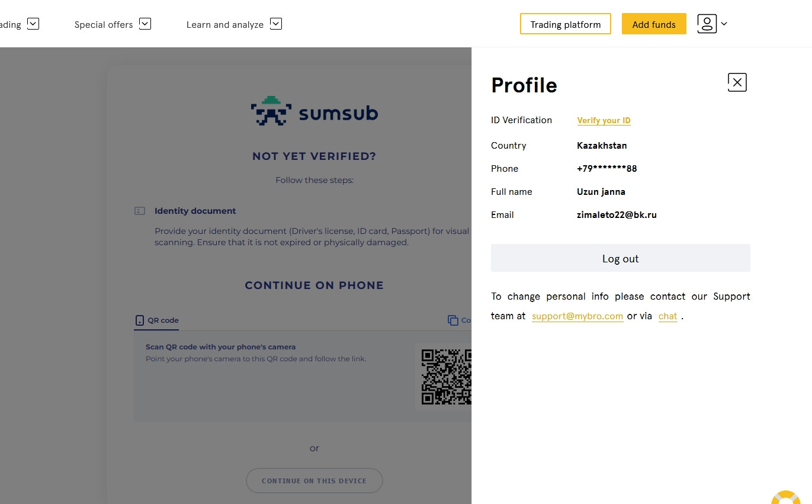Click the Continue on this device button

[314, 480]
